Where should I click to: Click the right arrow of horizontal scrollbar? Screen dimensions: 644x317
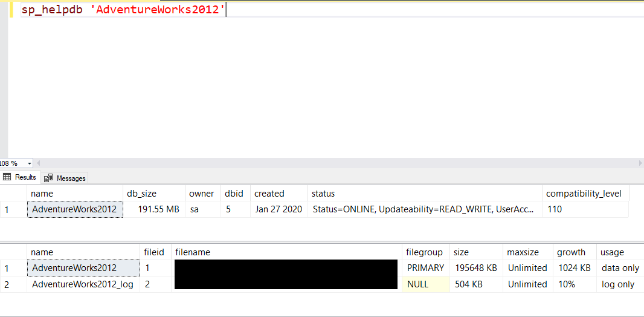(x=640, y=163)
